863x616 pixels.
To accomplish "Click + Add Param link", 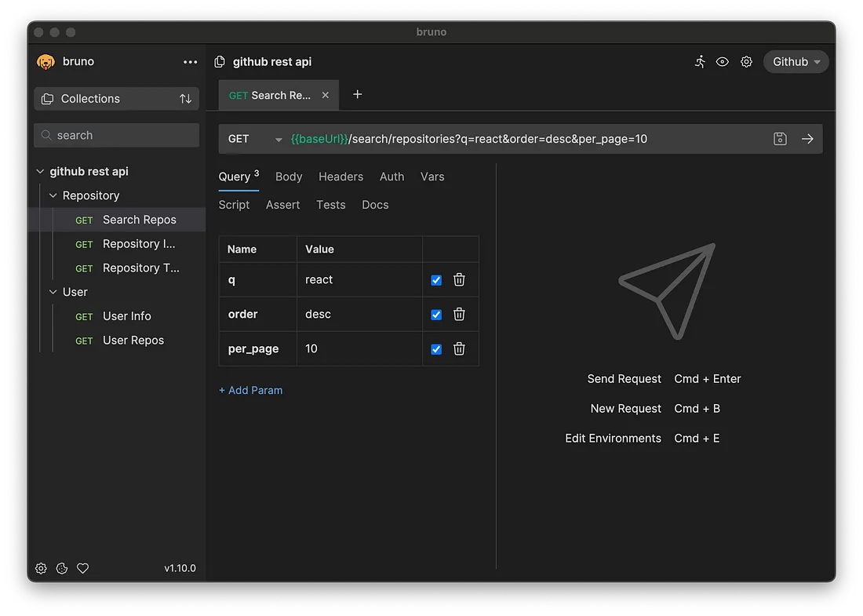I will (x=250, y=390).
